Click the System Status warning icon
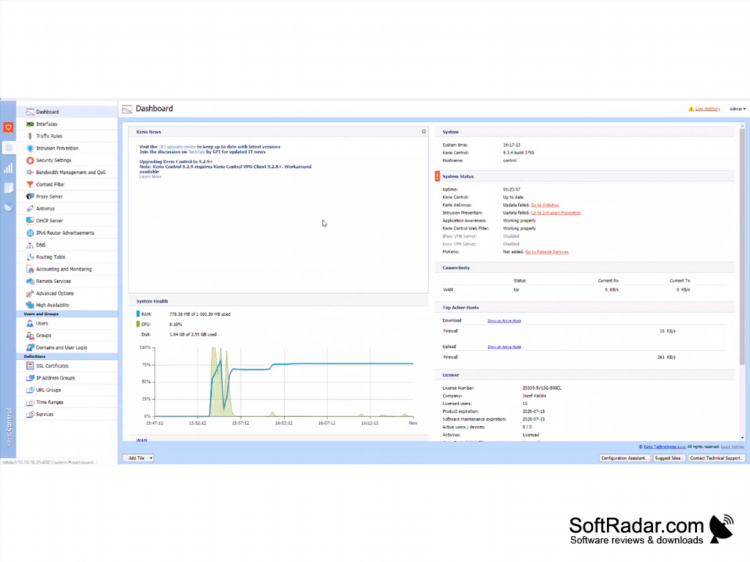The height and width of the screenshot is (562, 750). [437, 176]
